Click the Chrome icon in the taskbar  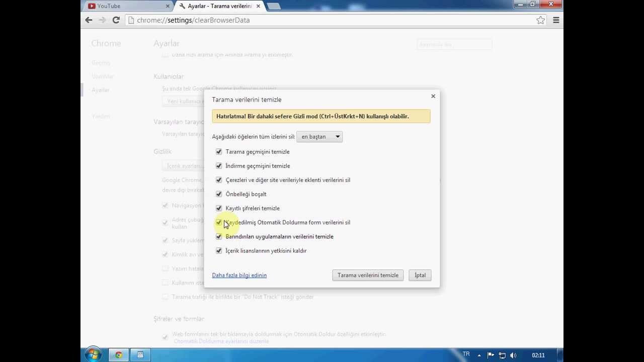(119, 355)
